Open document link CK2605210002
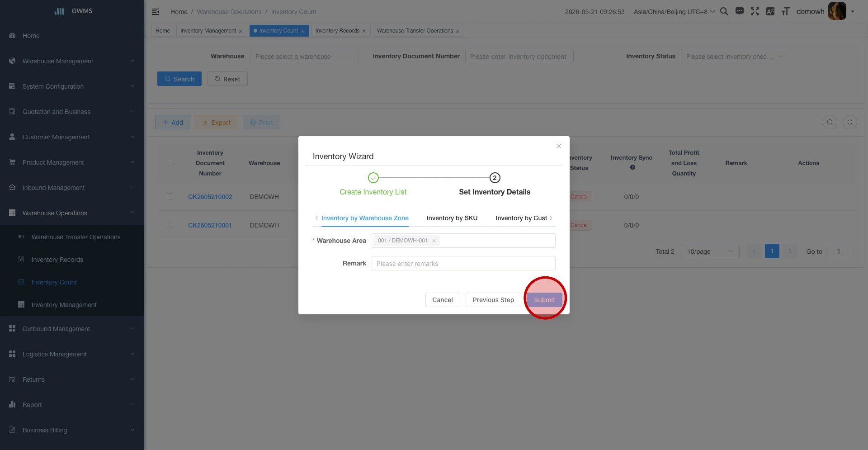 [x=210, y=197]
